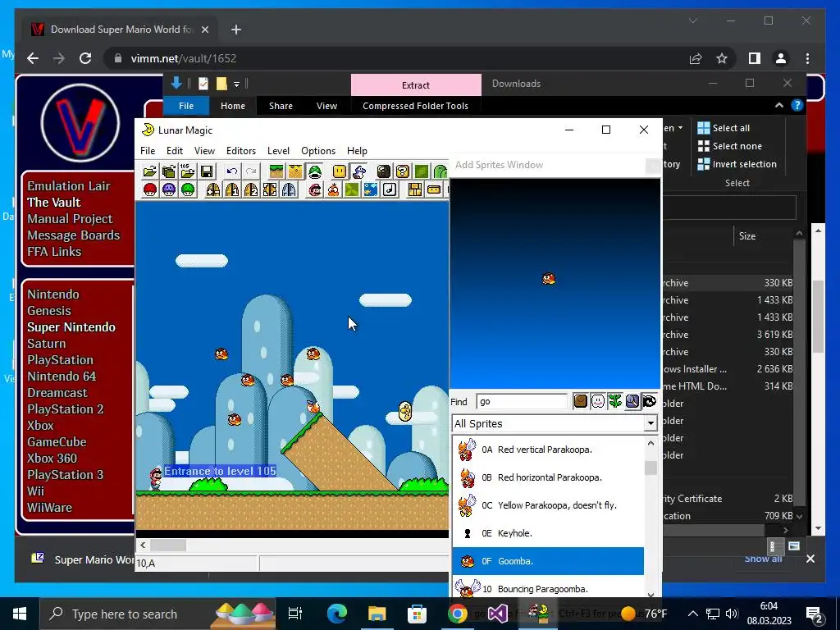Select 10 Bouncing Paragoomba row
The width and height of the screenshot is (840, 630).
tap(548, 587)
